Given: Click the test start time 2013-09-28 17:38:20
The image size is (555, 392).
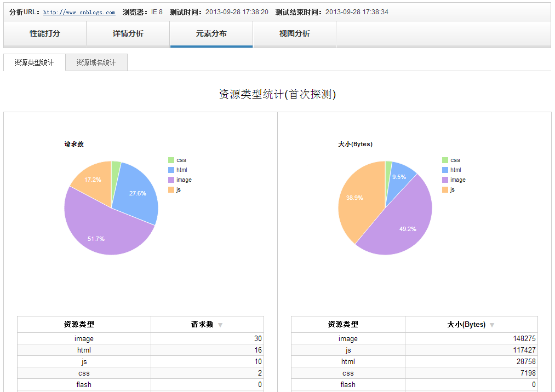Looking at the screenshot, I should point(237,12).
